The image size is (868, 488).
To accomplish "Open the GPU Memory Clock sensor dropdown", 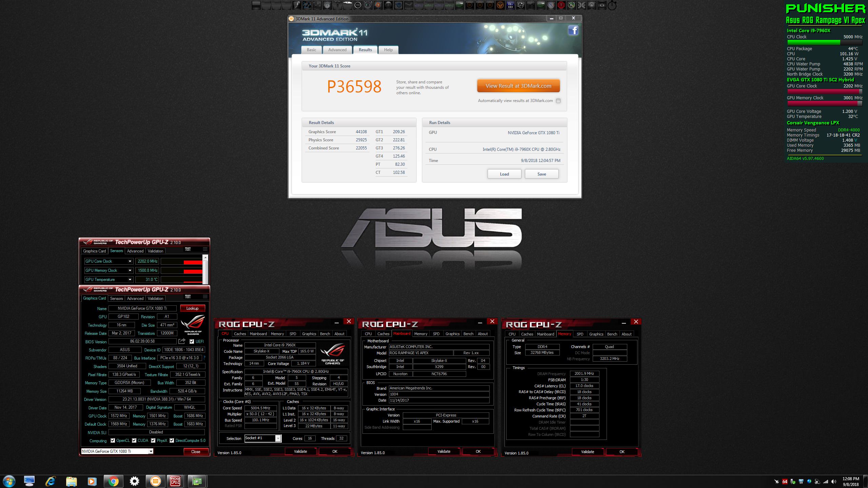I will tap(130, 270).
